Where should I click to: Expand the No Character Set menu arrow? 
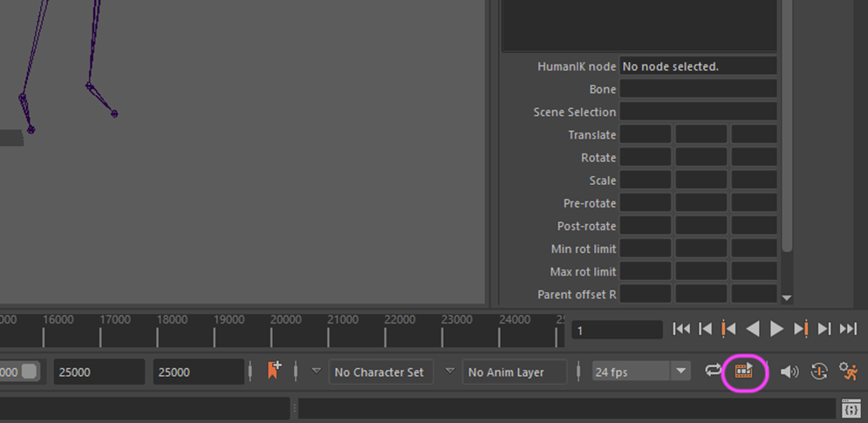(x=317, y=371)
